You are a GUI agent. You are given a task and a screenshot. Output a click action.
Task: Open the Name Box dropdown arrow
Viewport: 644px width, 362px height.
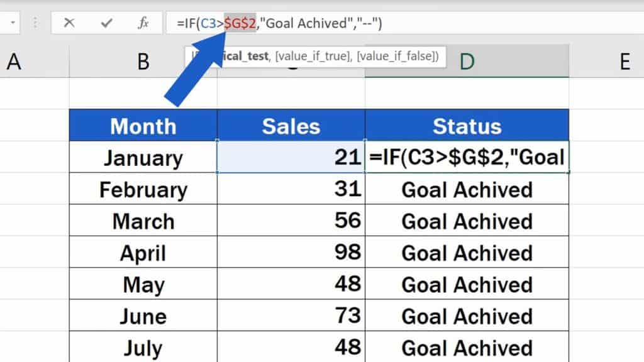(x=13, y=23)
